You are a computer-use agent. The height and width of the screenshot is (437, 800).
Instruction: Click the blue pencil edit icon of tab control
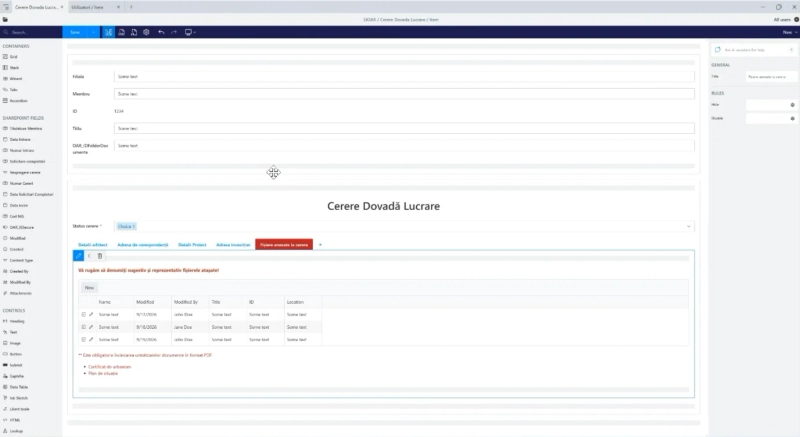click(78, 256)
